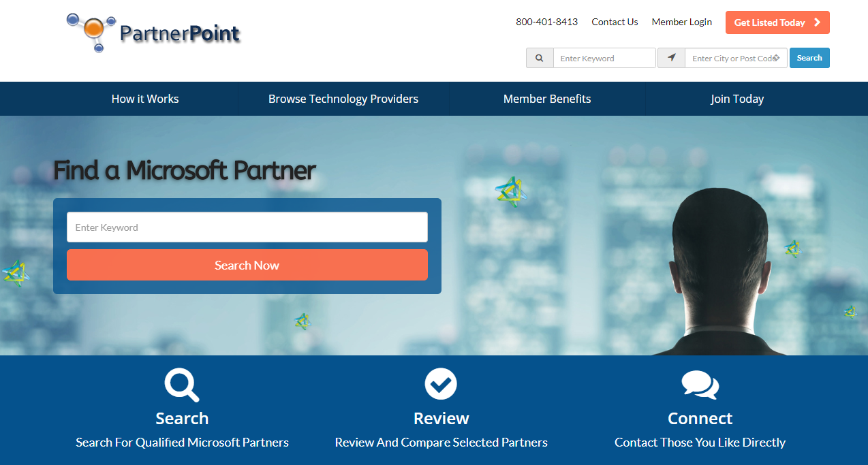This screenshot has height=465, width=868.
Task: Click the blue header Search button
Action: point(809,58)
